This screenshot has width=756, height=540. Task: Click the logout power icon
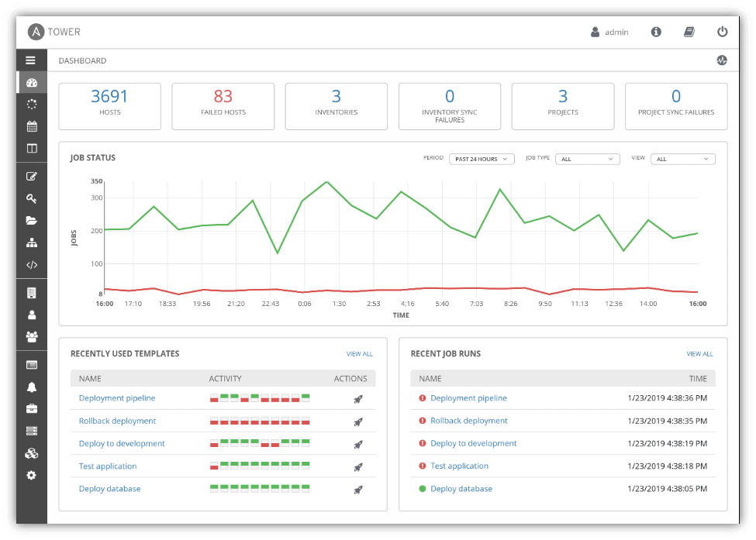(x=722, y=32)
